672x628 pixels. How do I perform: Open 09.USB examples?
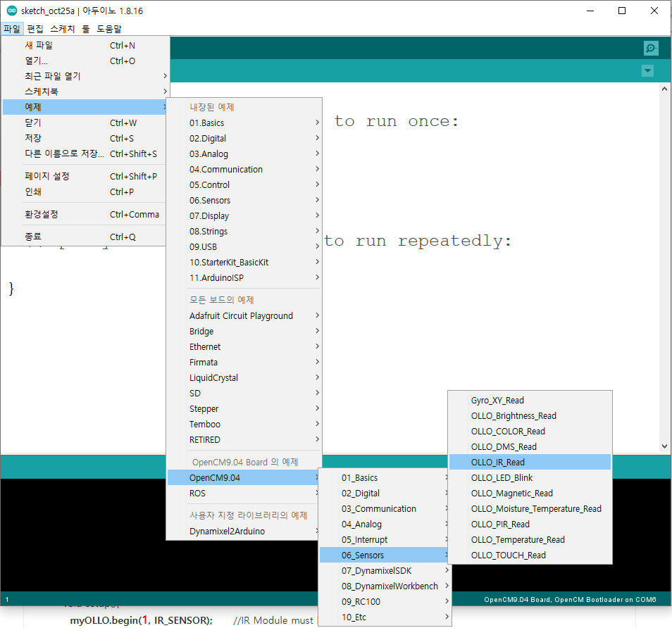coord(244,246)
